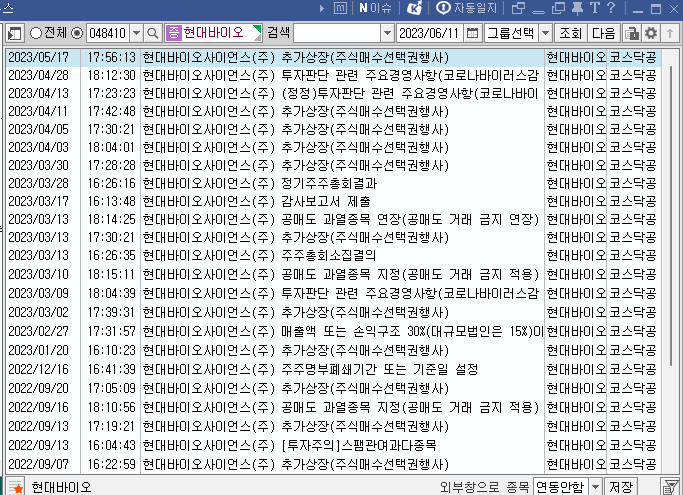
Task: Open the 연동안함 dropdown arrow
Action: click(595, 486)
